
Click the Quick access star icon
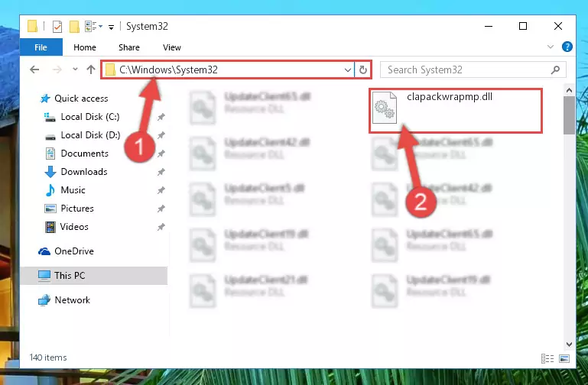pos(45,99)
